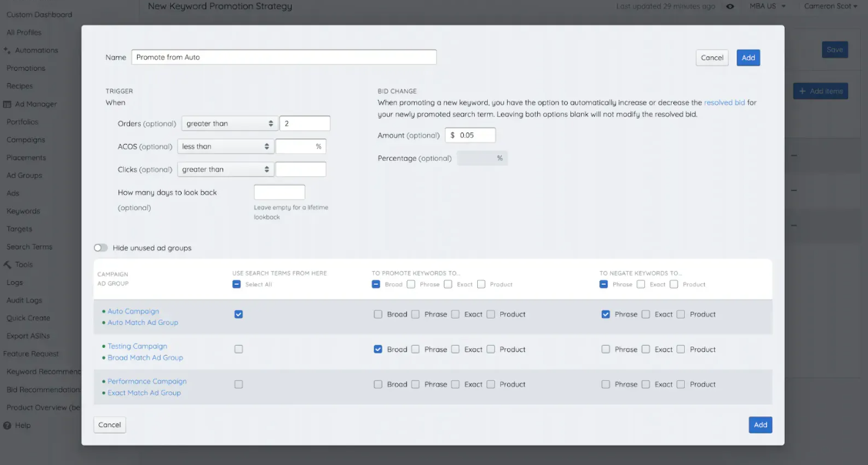Toggle header Broad promote checkbox
The width and height of the screenshot is (868, 465).
(376, 284)
